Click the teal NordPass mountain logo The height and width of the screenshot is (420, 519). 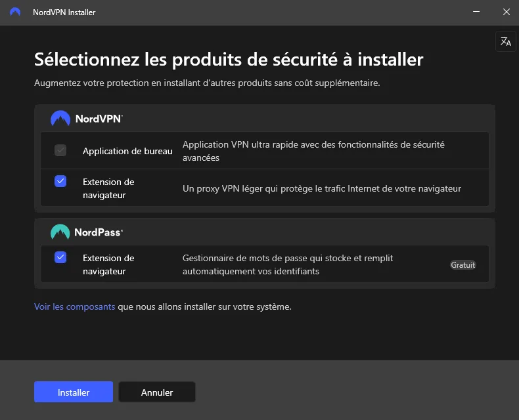point(60,232)
